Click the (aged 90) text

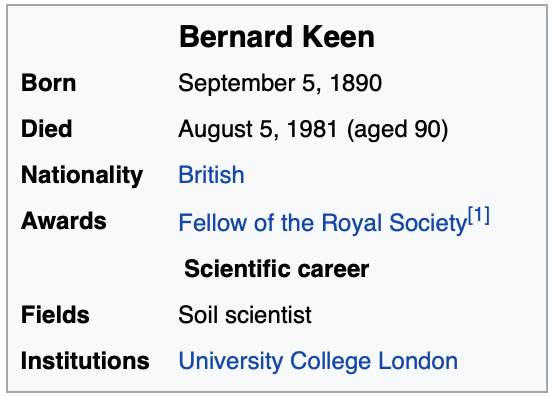397,130
